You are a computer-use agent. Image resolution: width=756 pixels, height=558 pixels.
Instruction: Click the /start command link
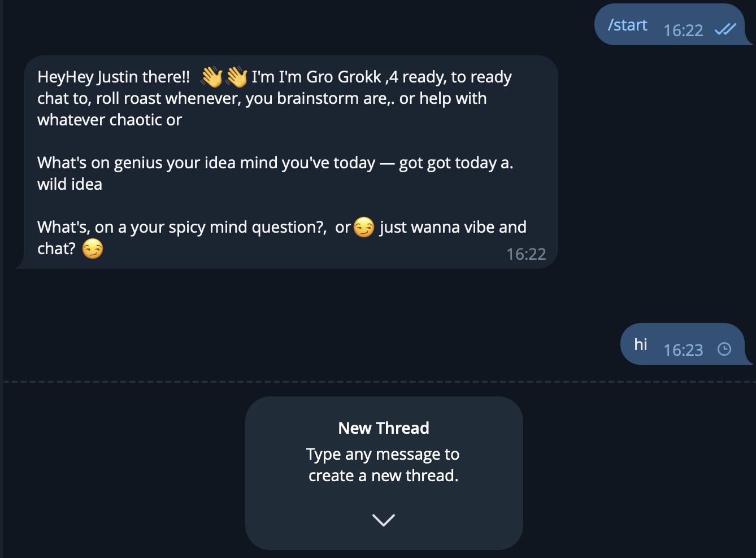627,25
